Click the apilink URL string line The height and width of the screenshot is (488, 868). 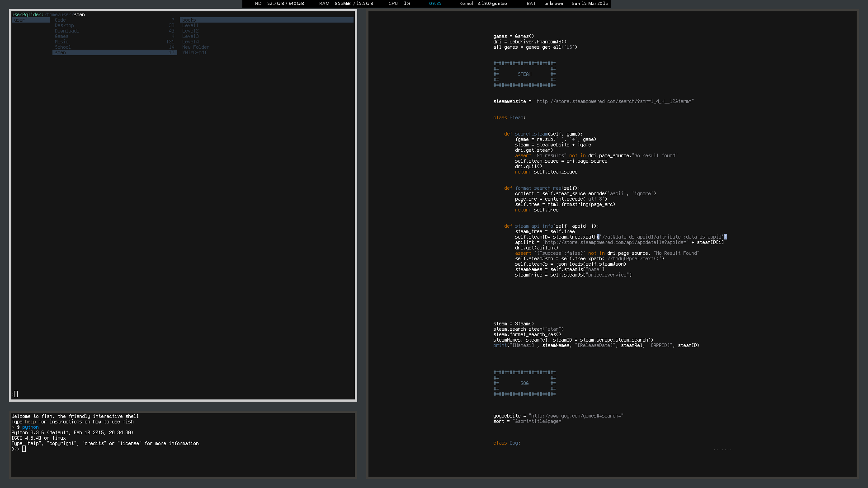(619, 242)
